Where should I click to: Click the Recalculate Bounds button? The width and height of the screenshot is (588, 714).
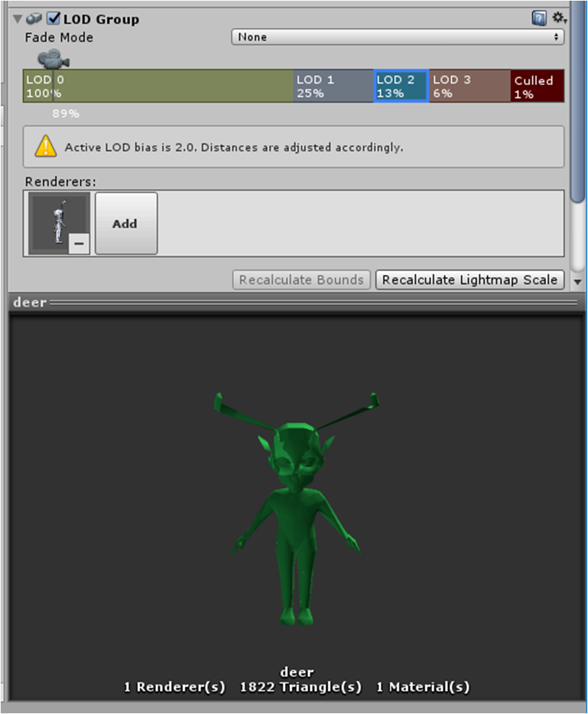[301, 280]
